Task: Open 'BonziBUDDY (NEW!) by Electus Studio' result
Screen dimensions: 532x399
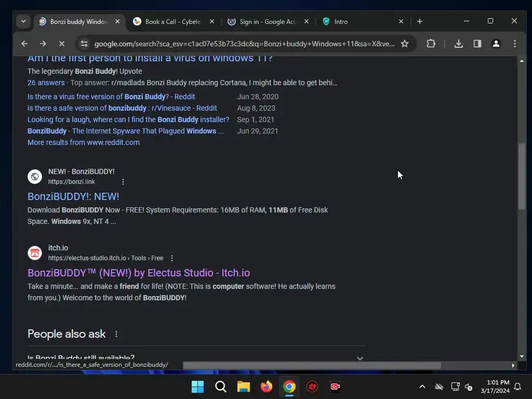Action: (139, 273)
